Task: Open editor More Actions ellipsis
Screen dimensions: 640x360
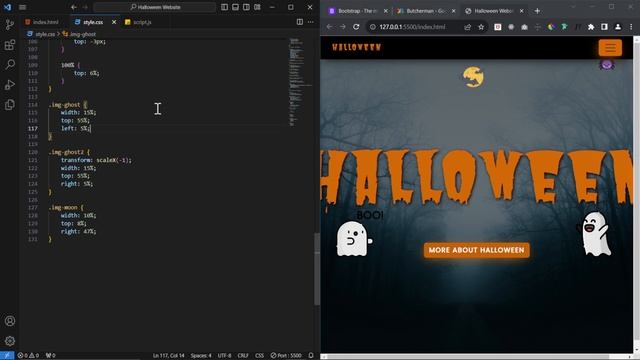Action: [311, 22]
